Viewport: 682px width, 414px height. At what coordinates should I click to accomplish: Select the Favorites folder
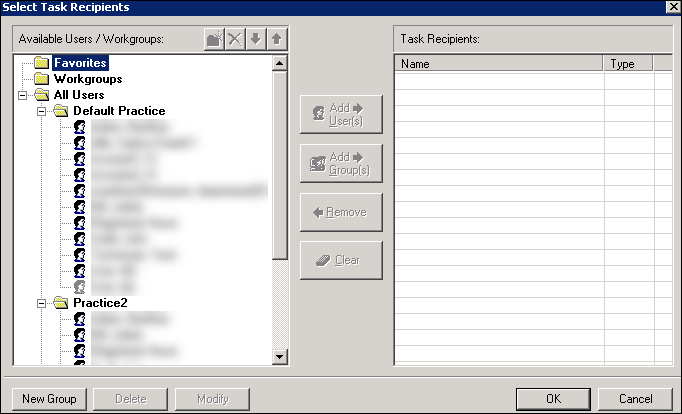[x=80, y=63]
